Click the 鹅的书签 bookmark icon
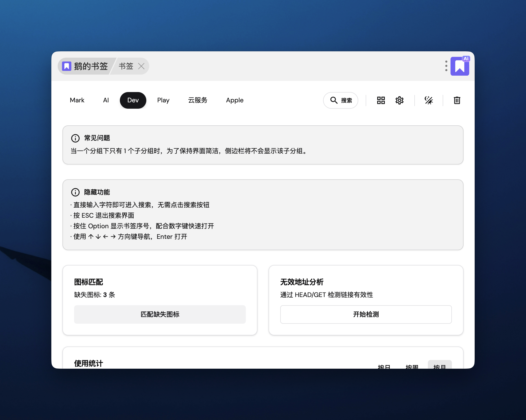 [x=67, y=66]
